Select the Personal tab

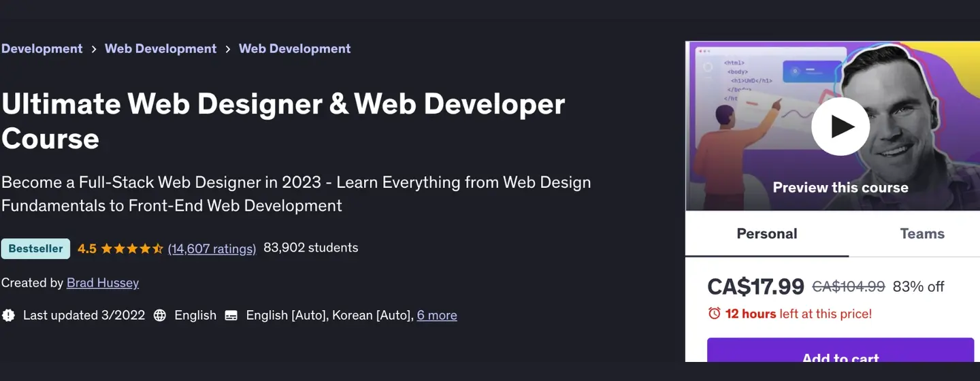pyautogui.click(x=766, y=233)
